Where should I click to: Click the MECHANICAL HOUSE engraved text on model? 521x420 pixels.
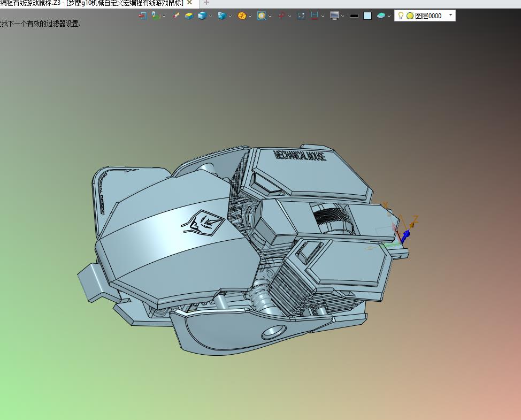(x=300, y=156)
